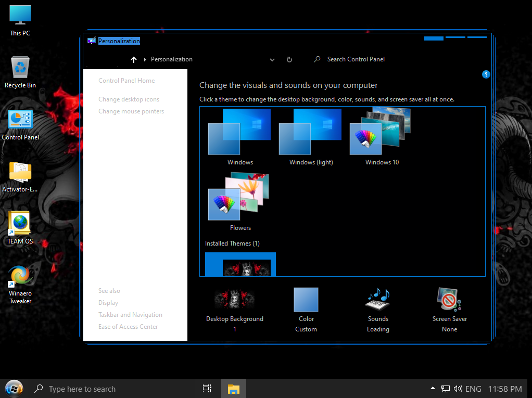Open Task View on the taskbar

(x=207, y=389)
